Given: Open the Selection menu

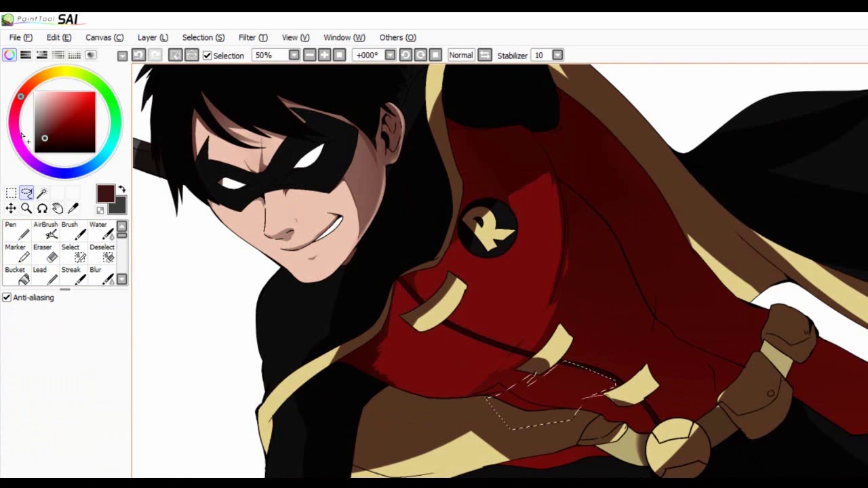Looking at the screenshot, I should (203, 37).
